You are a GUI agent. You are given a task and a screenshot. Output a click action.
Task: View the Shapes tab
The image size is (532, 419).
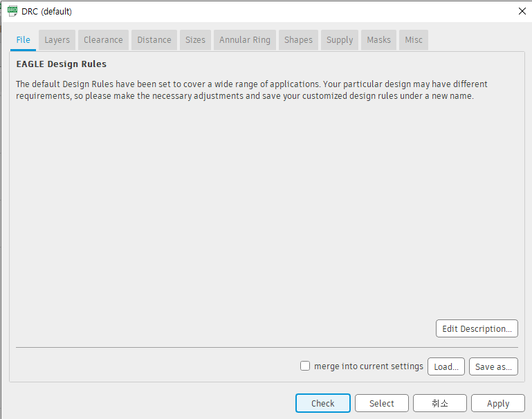coord(298,40)
